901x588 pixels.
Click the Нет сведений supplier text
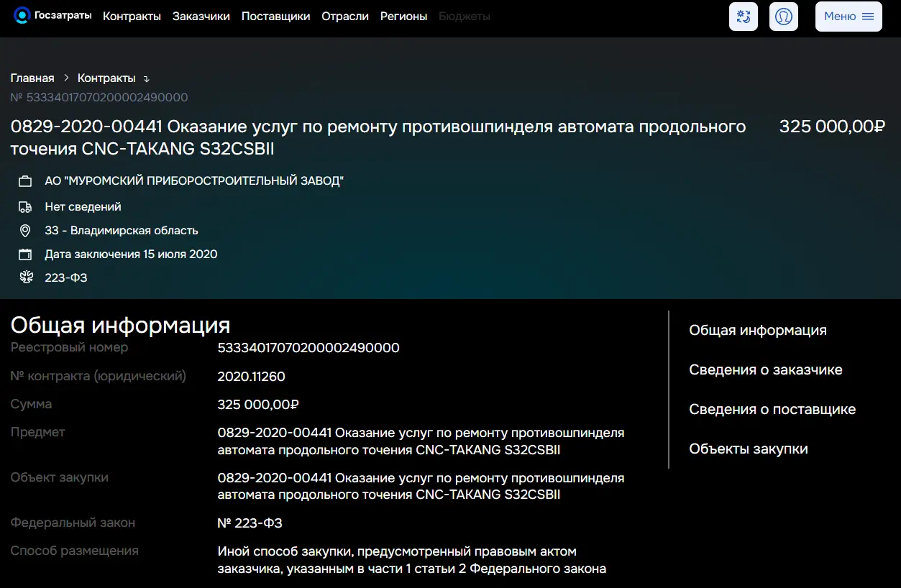[x=83, y=207]
